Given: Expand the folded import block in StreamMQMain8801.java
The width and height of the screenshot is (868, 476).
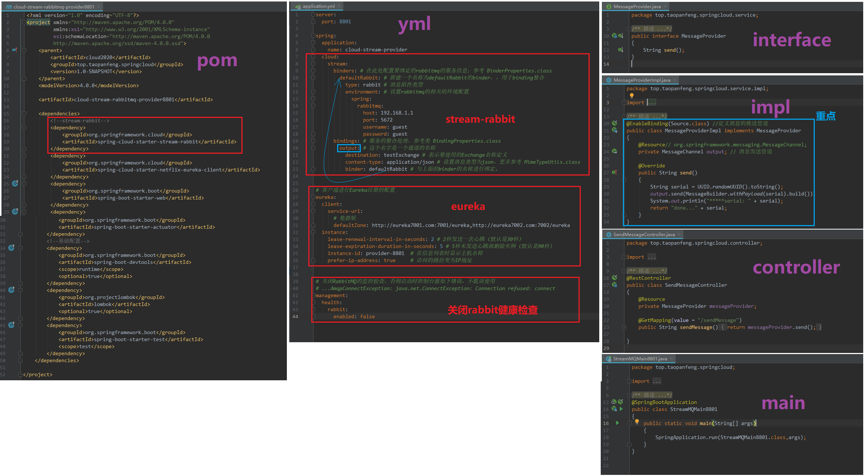Looking at the screenshot, I should pyautogui.click(x=629, y=381).
